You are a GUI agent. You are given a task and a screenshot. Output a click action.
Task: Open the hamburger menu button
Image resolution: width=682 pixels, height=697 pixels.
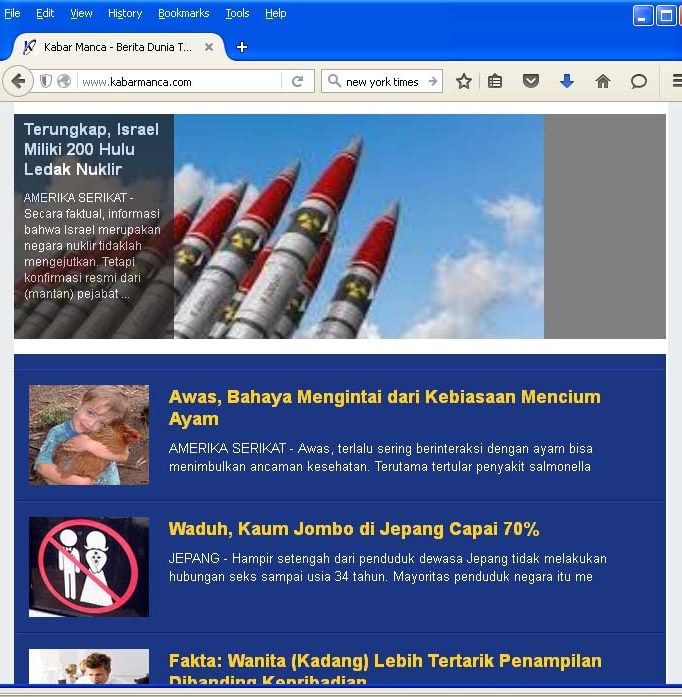pyautogui.click(x=677, y=81)
